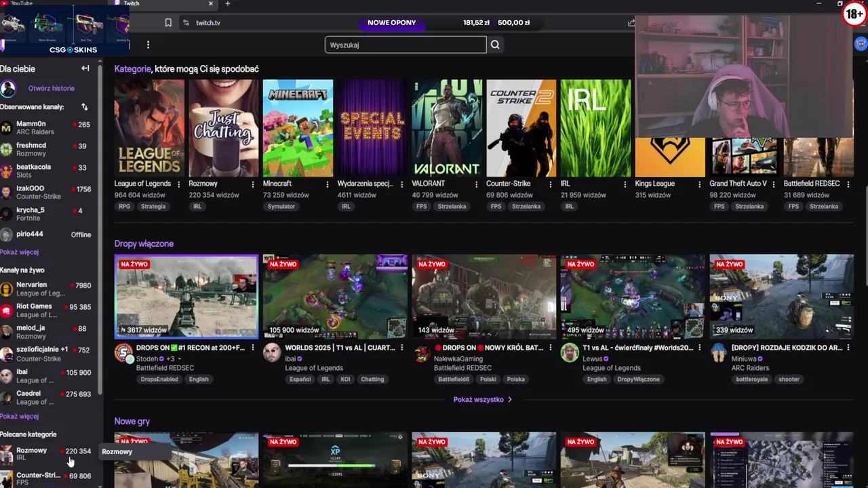Close the Twitch browser tab
The image size is (868, 488).
(210, 3)
